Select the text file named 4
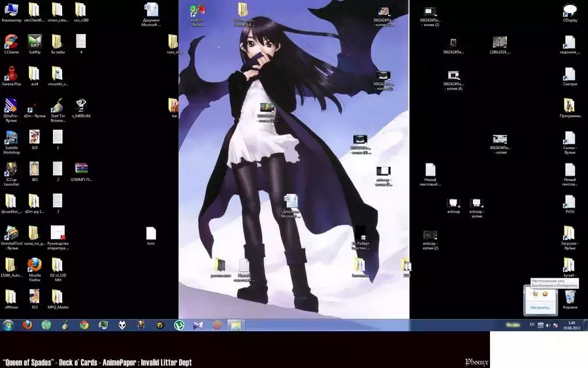Image resolution: width=588 pixels, height=368 pixels. click(x=81, y=44)
